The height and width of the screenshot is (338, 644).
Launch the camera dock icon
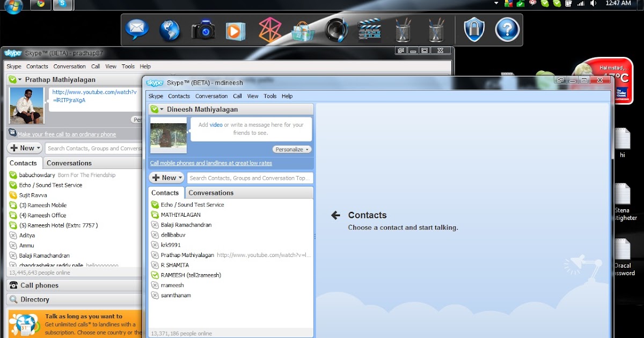203,30
